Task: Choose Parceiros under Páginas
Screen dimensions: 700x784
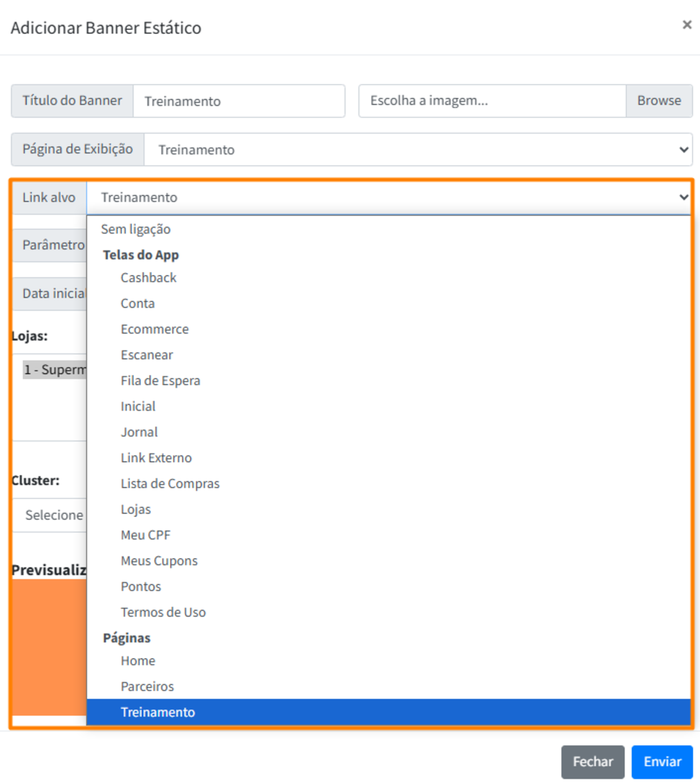Action: (147, 687)
